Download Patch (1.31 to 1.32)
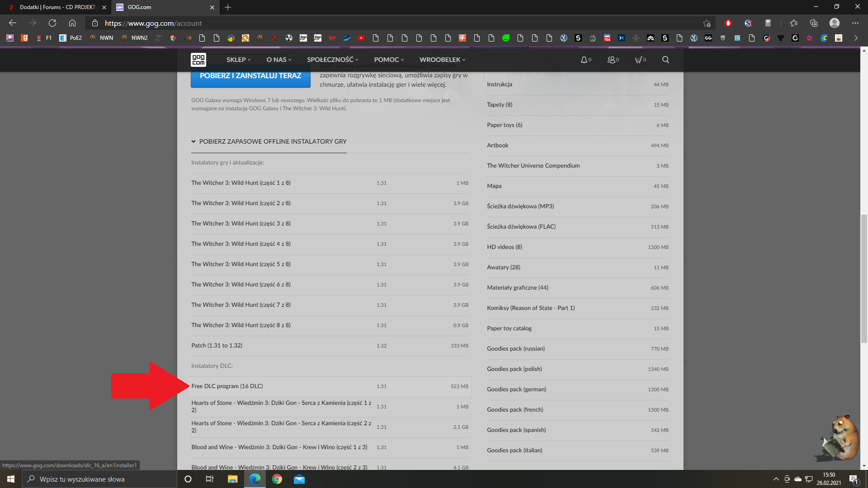Screen dimensions: 868x488 coord(330,346)
